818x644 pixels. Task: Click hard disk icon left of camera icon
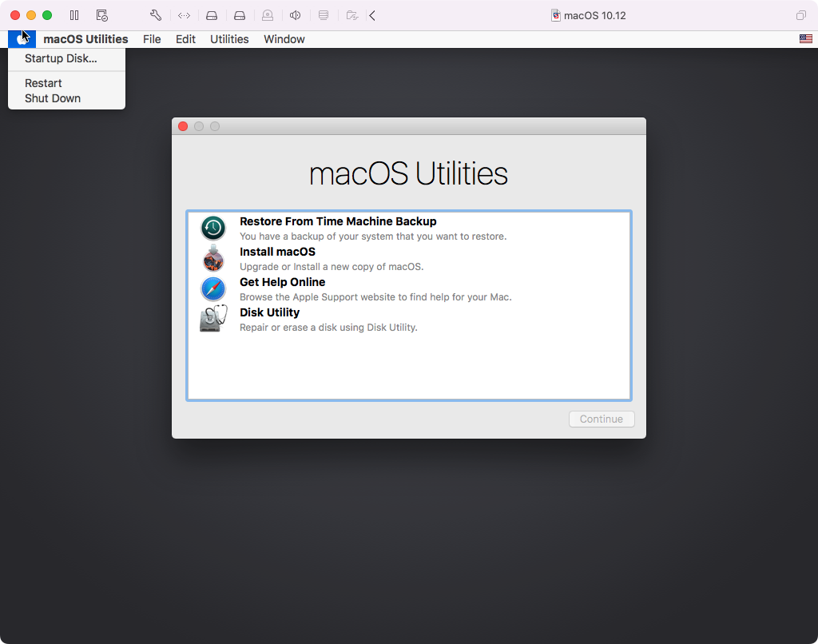coord(240,16)
